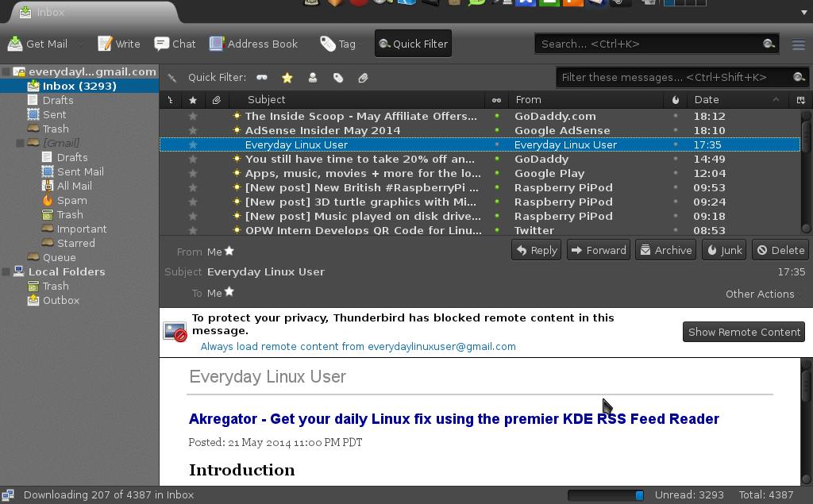Mark Google Play message as read
The image size is (813, 504).
497,173
